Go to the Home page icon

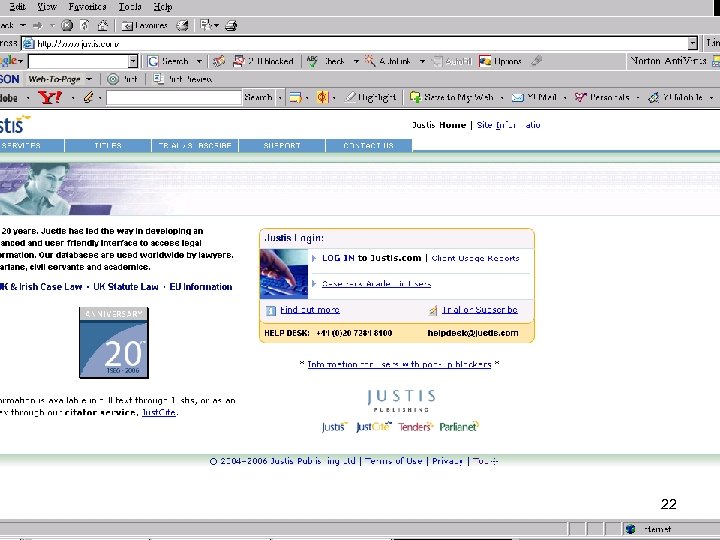(102, 25)
